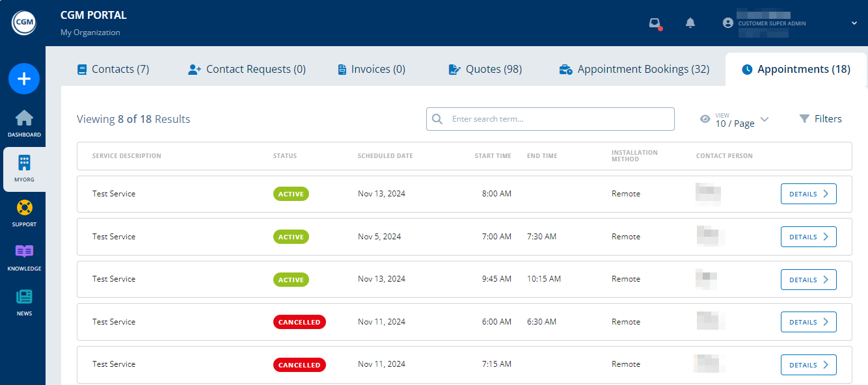Open the Appointment Bookings tab
This screenshot has width=868, height=385.
(x=632, y=68)
